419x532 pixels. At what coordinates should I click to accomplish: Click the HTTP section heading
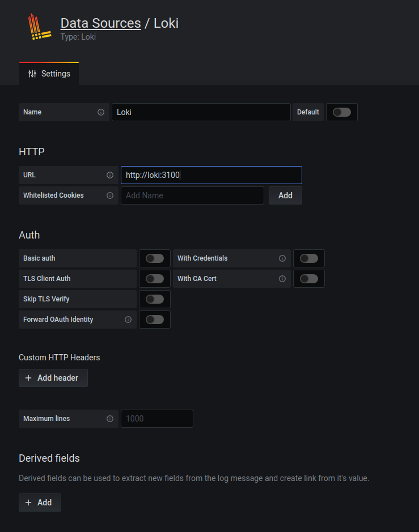click(32, 152)
